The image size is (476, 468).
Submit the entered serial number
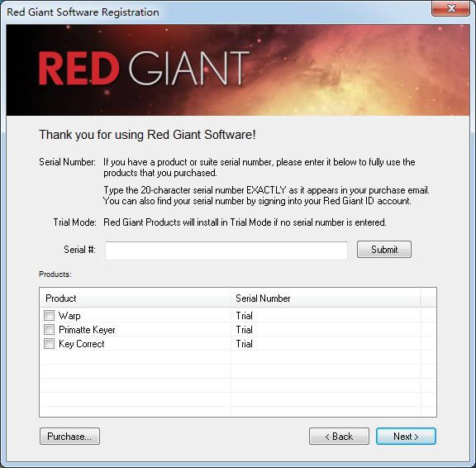click(384, 250)
